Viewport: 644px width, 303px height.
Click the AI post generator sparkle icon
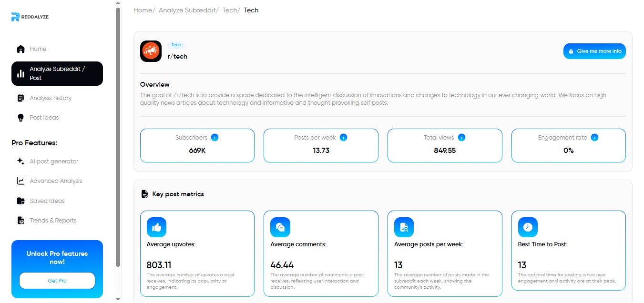(20, 162)
